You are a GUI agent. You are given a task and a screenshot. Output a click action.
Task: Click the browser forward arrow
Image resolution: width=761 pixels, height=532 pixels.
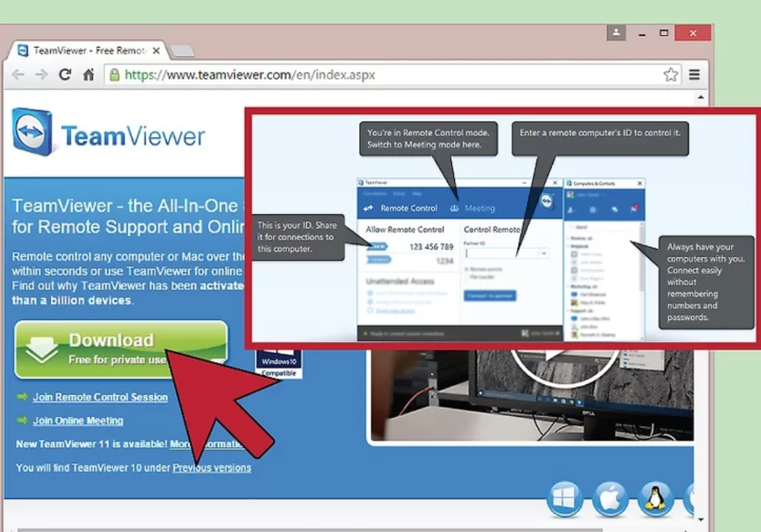tap(41, 75)
